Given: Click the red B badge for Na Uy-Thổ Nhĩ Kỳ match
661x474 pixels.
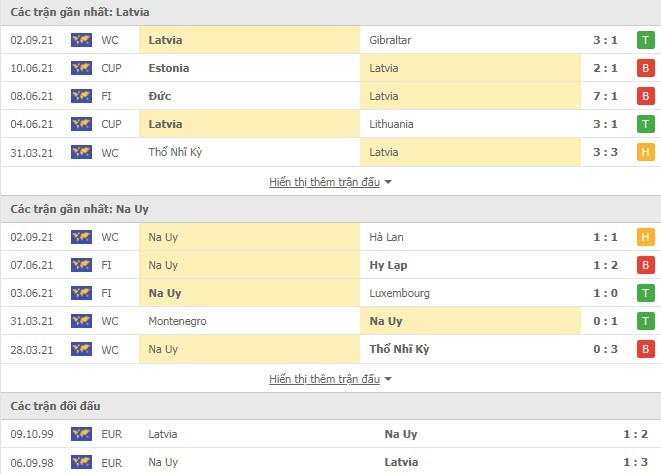Looking at the screenshot, I should pyautogui.click(x=645, y=349).
